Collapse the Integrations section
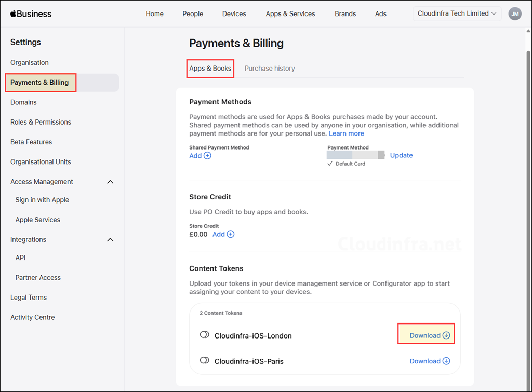The image size is (532, 392). click(110, 240)
